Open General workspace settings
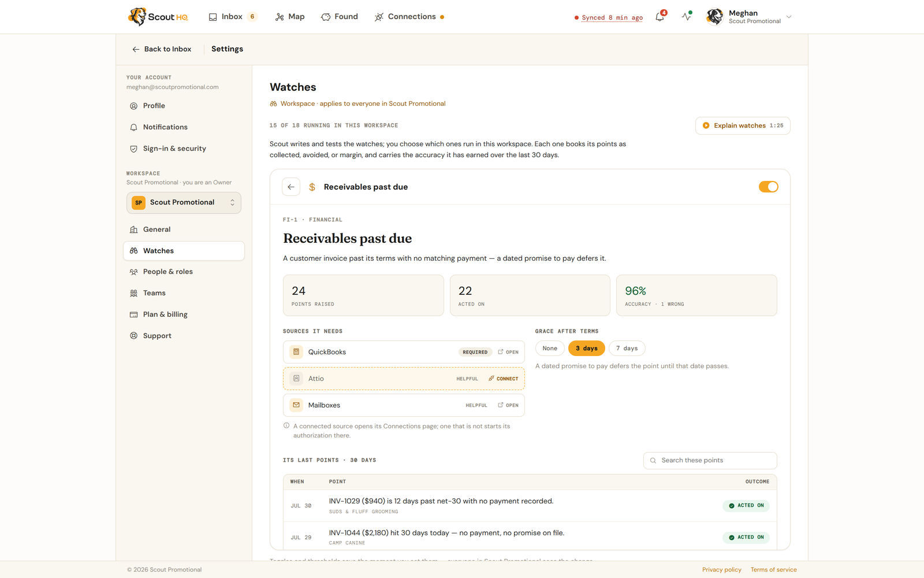 [184, 229]
